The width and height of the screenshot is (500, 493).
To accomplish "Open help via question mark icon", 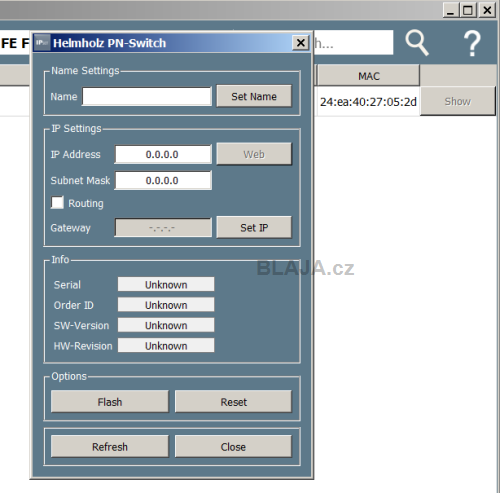I will (x=472, y=43).
